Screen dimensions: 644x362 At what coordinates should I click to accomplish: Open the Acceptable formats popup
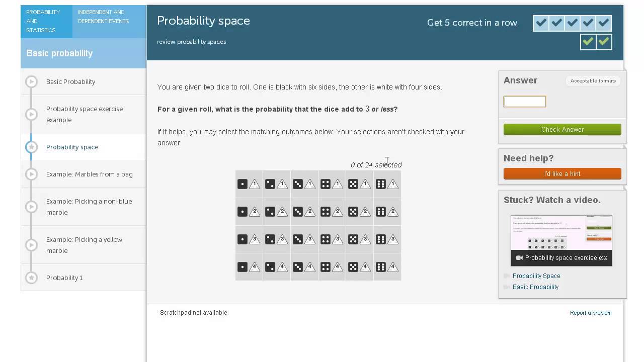coord(593,81)
